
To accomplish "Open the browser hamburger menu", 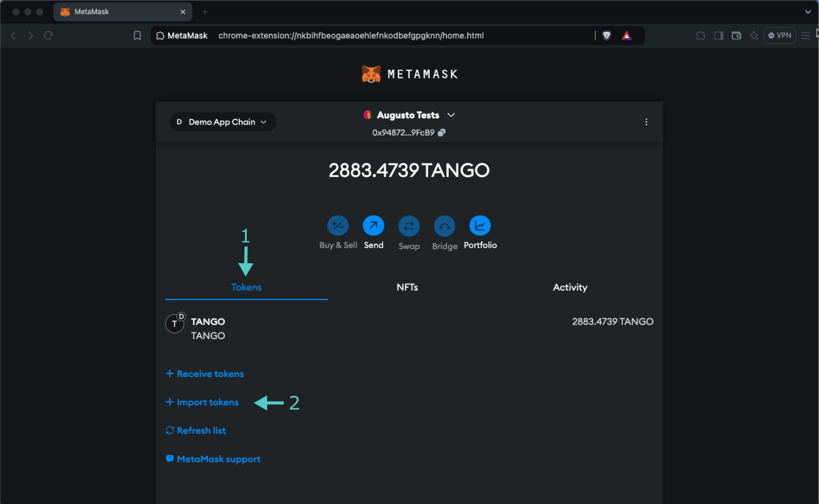I will [x=806, y=36].
